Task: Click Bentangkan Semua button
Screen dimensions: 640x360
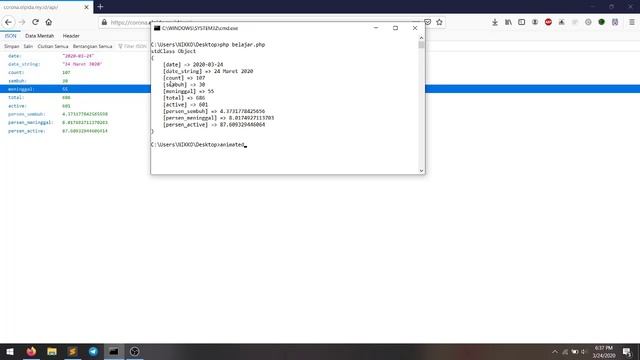Action: click(x=92, y=47)
